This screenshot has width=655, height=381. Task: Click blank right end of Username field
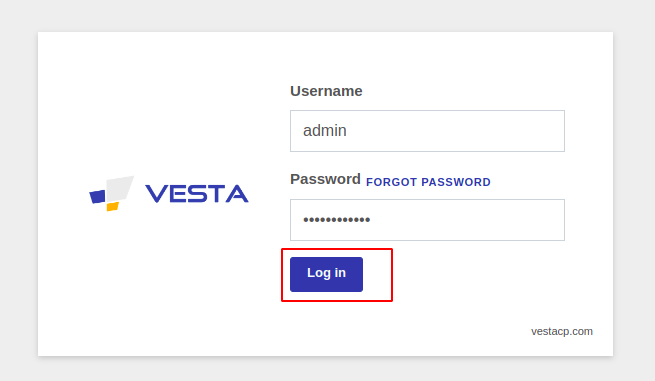pos(522,131)
